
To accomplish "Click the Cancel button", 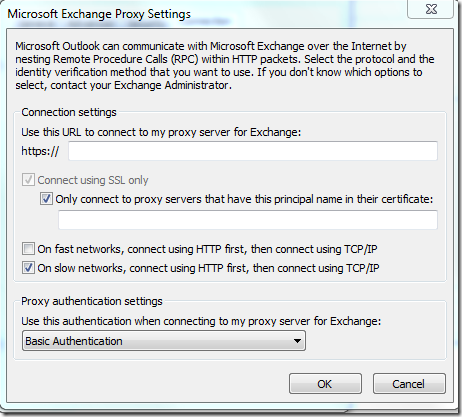I will [x=409, y=384].
